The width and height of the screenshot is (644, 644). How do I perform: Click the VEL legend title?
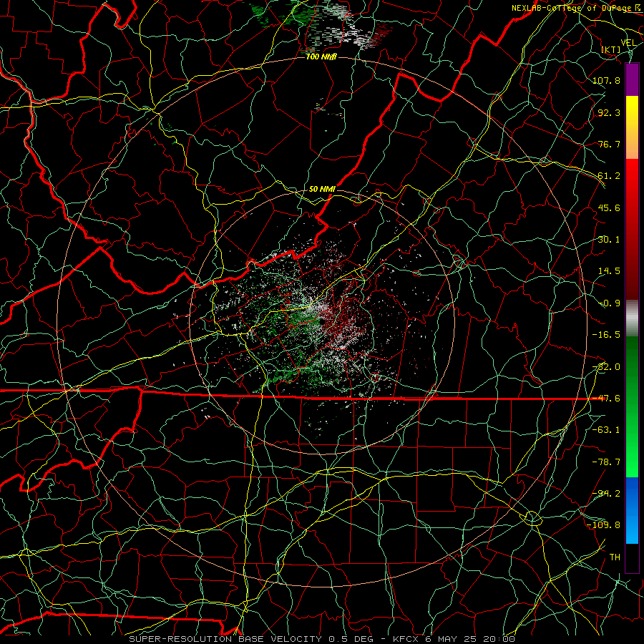click(x=628, y=43)
